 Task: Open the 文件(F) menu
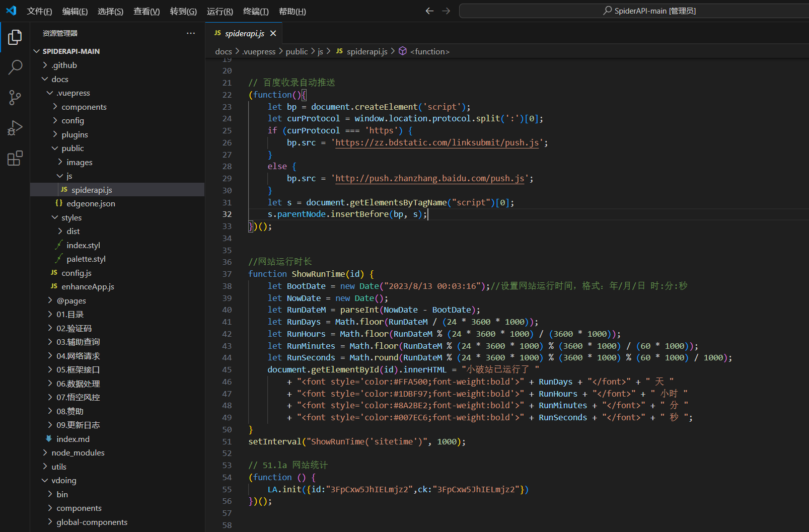click(39, 11)
